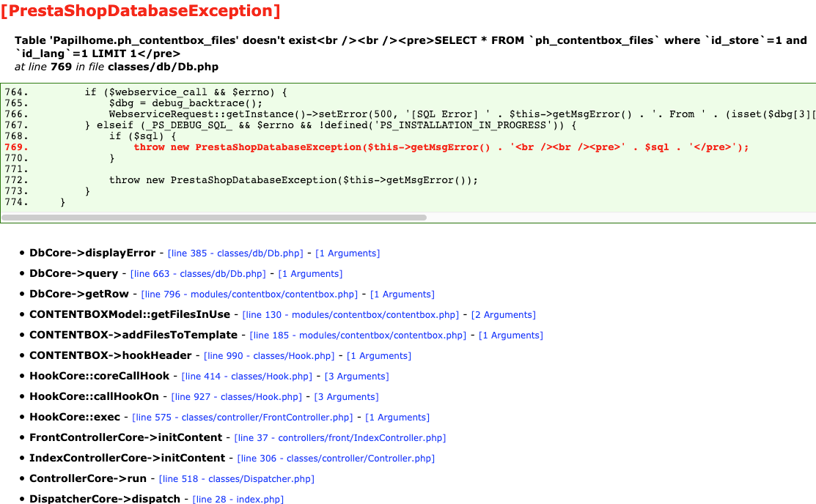Show the 2 Arguments link for getFilesInUse

[503, 315]
